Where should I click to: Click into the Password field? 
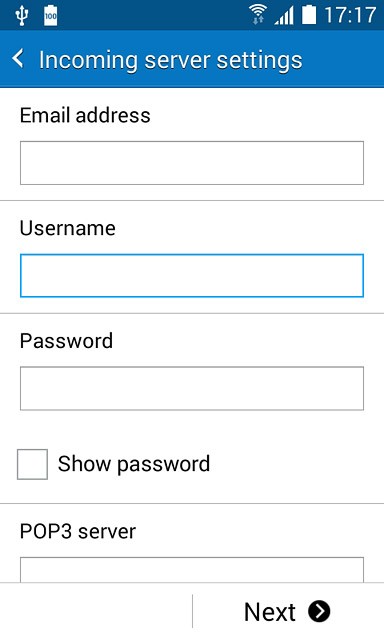pyautogui.click(x=192, y=388)
